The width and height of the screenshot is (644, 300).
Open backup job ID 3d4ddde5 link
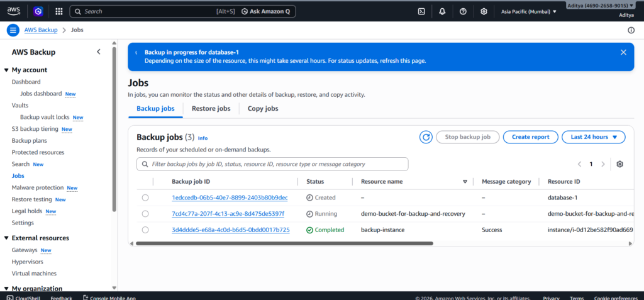[230, 230]
